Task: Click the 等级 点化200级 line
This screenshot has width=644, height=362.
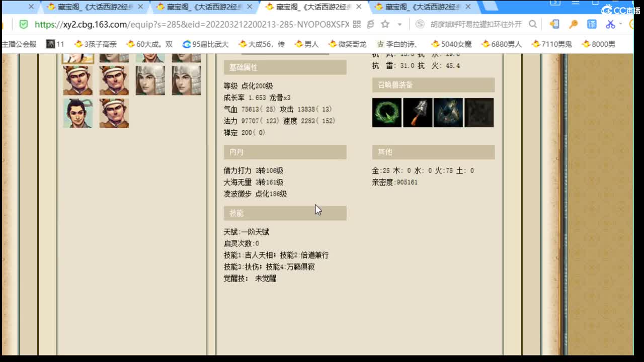Action: 249,86
